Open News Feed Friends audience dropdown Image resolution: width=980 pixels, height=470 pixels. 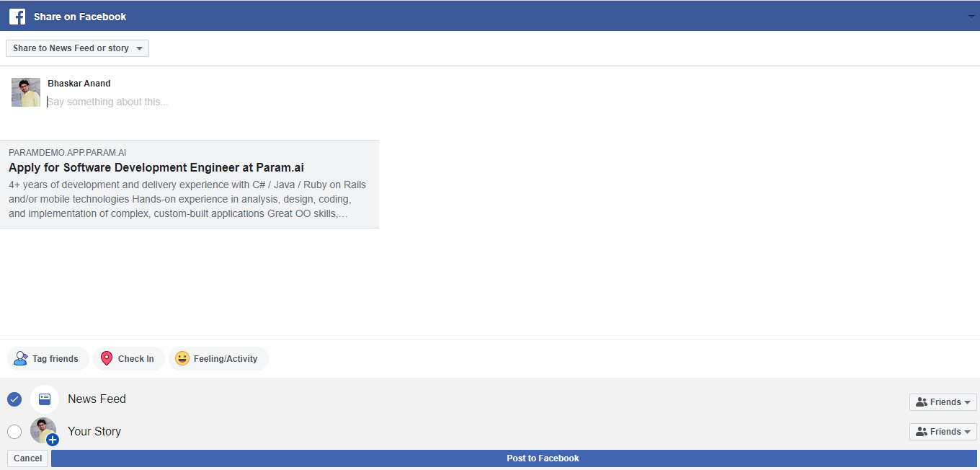(943, 402)
